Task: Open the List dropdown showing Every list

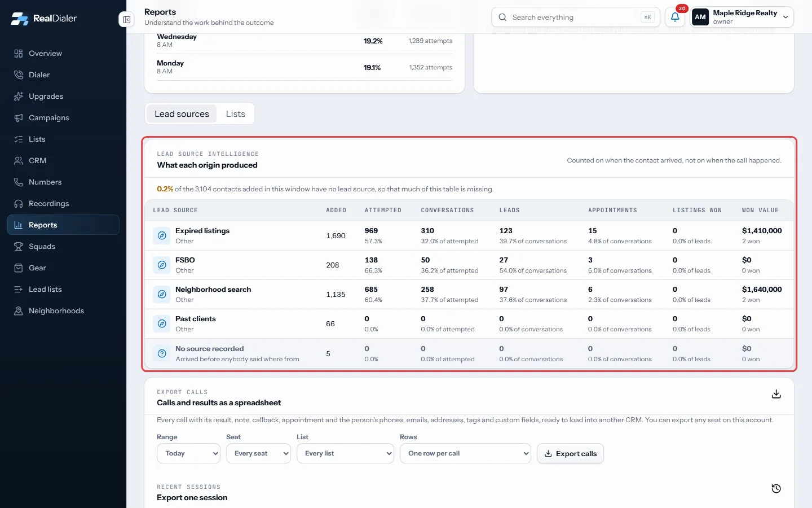Action: tap(345, 453)
